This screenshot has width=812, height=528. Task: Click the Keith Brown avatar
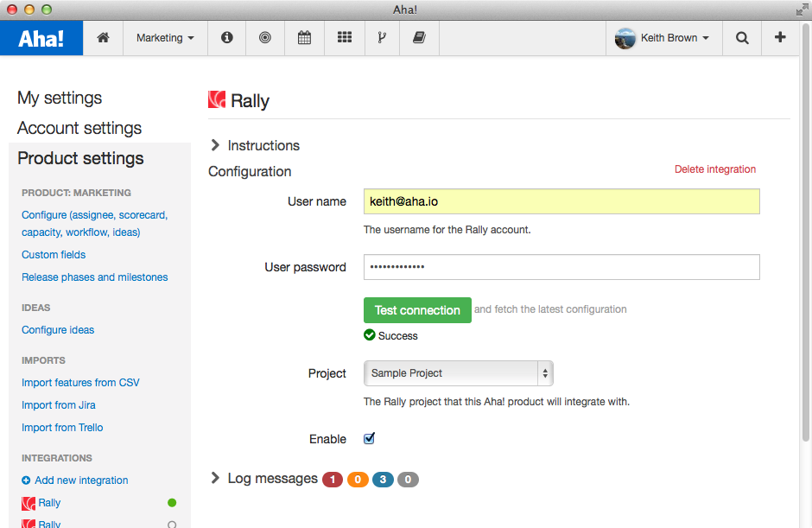click(x=625, y=37)
